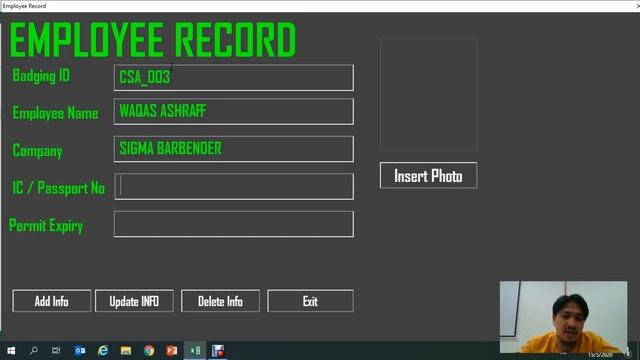Launch Google Chrome from taskbar

tap(149, 351)
